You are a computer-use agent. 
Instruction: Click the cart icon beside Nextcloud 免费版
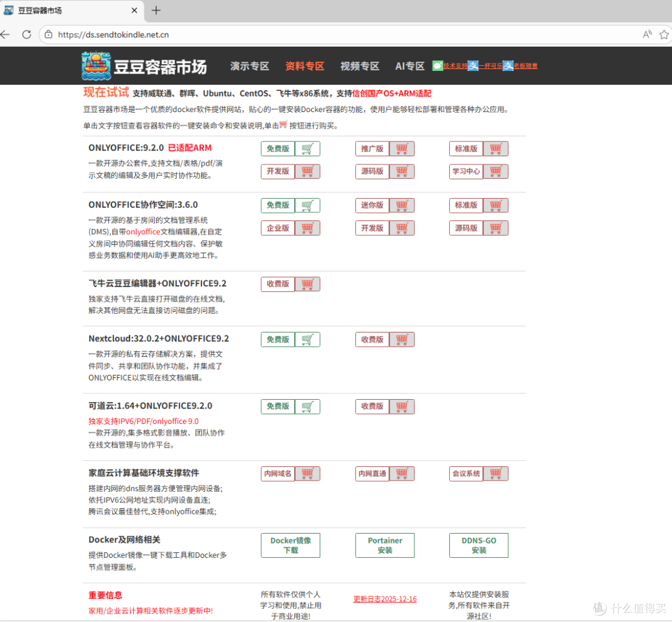pyautogui.click(x=307, y=340)
